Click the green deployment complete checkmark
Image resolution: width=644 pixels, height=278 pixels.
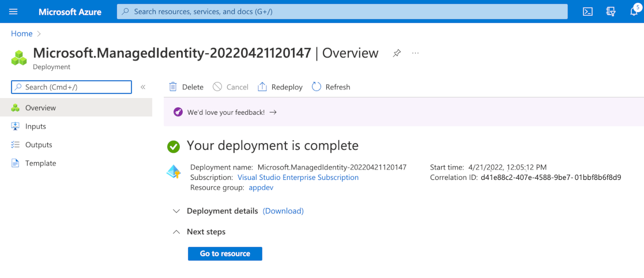coord(174,146)
